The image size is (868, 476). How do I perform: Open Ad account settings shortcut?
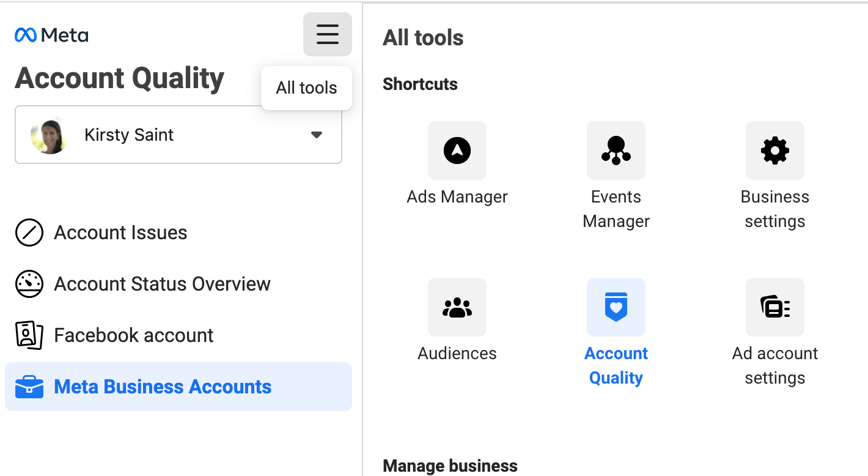pyautogui.click(x=774, y=307)
